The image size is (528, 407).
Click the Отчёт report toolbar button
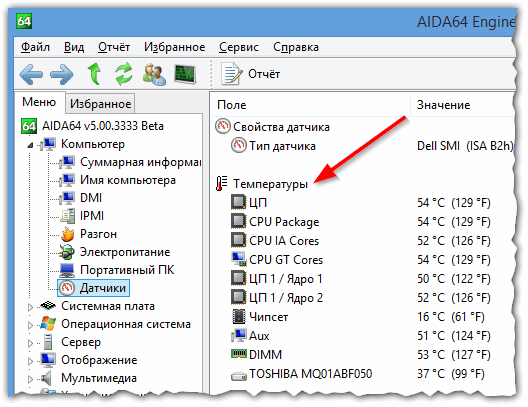click(251, 74)
